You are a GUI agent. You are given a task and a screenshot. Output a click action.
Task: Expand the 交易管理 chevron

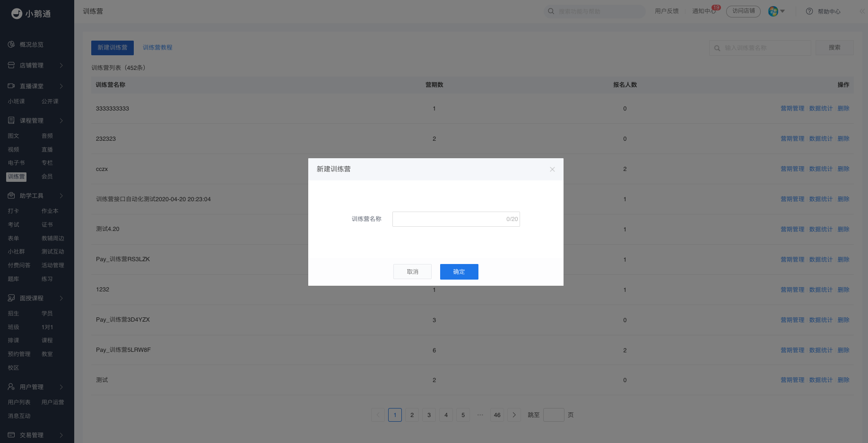coord(61,435)
